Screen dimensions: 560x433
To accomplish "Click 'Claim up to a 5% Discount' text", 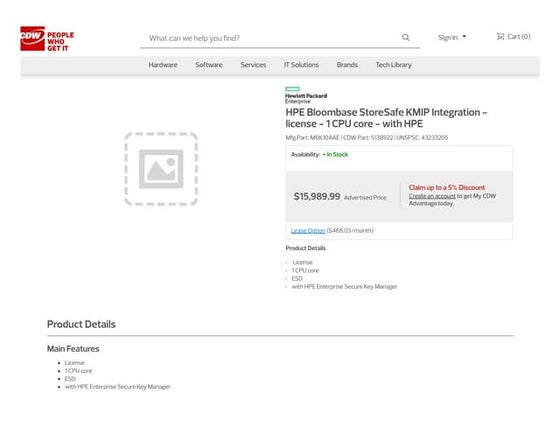I will [447, 188].
